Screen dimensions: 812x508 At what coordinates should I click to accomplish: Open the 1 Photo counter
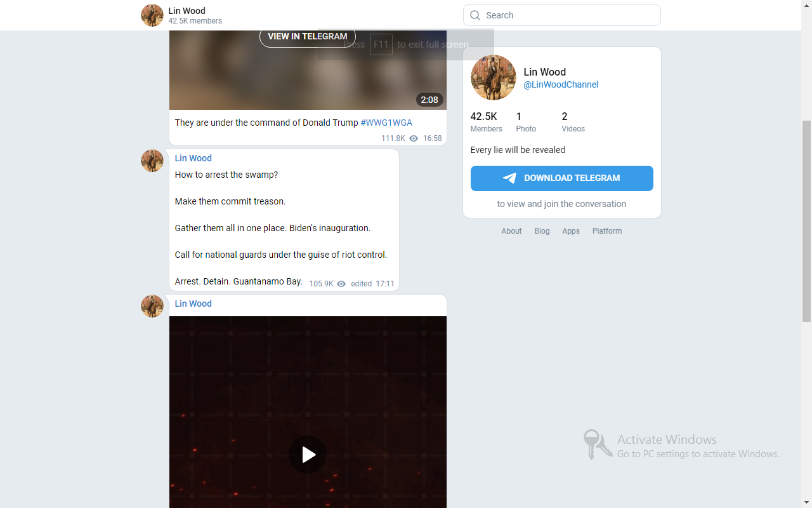click(x=526, y=122)
